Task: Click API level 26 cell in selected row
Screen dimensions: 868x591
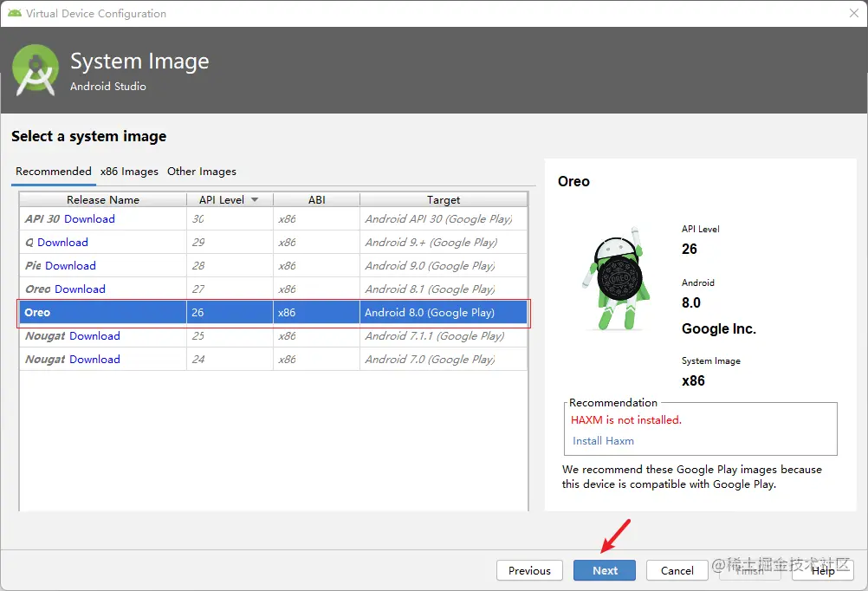Action: tap(230, 312)
